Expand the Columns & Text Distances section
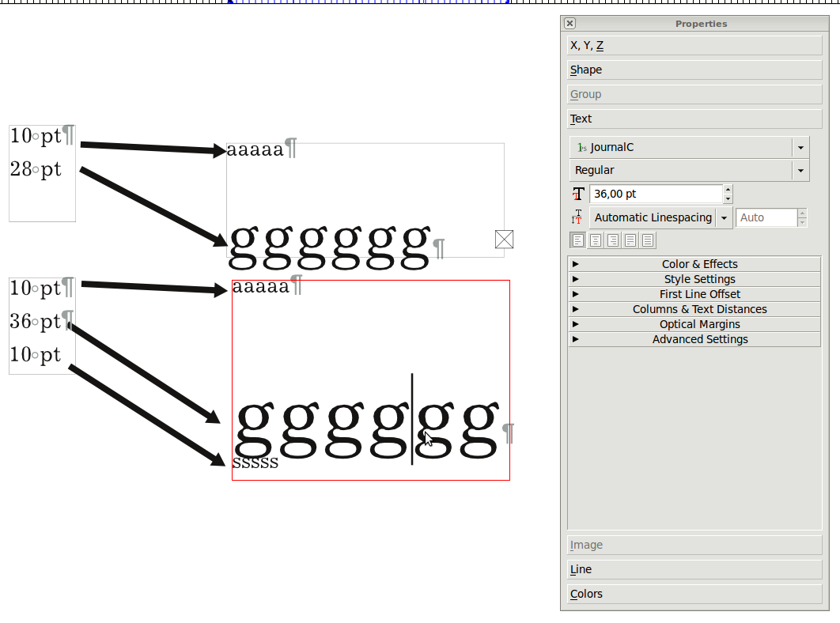The image size is (840, 623). tap(694, 309)
